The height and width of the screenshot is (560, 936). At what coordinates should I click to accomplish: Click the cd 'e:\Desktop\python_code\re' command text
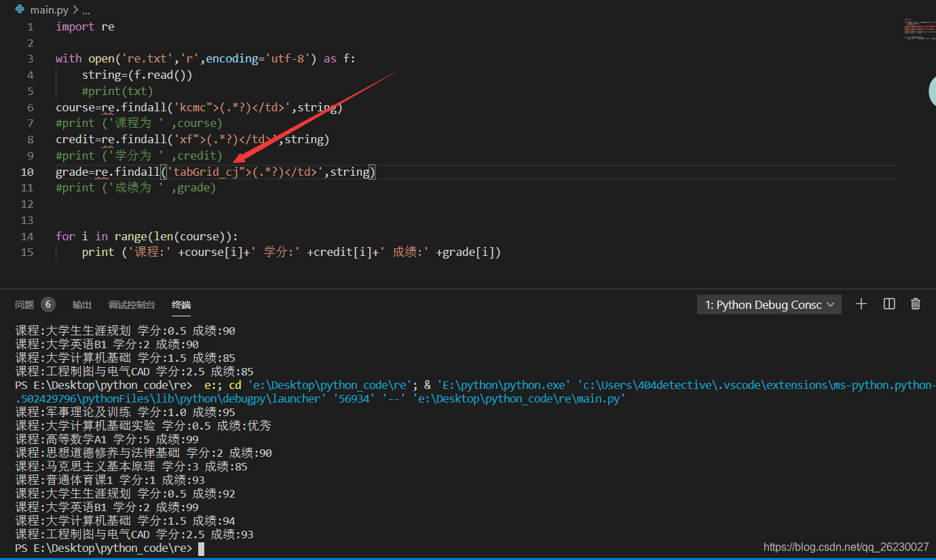click(x=323, y=385)
